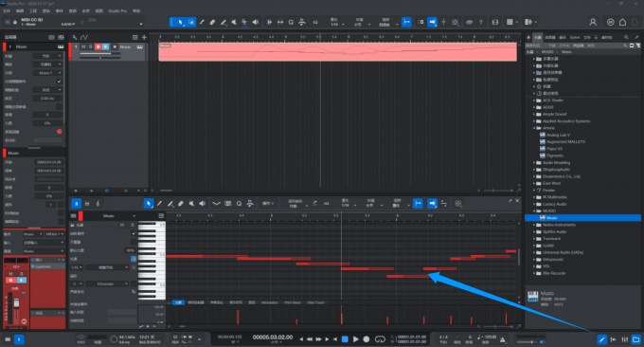Open the Edit pencil panel button

pyautogui.click(x=601, y=339)
